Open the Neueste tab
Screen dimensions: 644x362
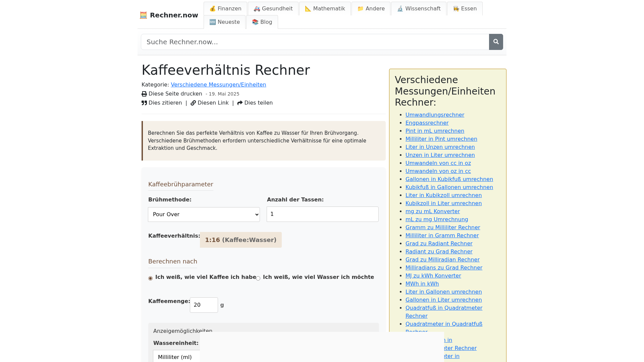pyautogui.click(x=224, y=22)
